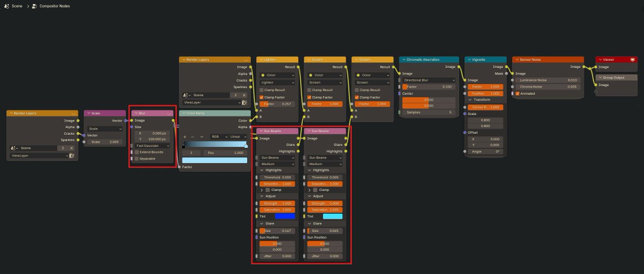Click the Glare Size slider in left Sun Beams
644x274 pixels.
[x=277, y=230]
